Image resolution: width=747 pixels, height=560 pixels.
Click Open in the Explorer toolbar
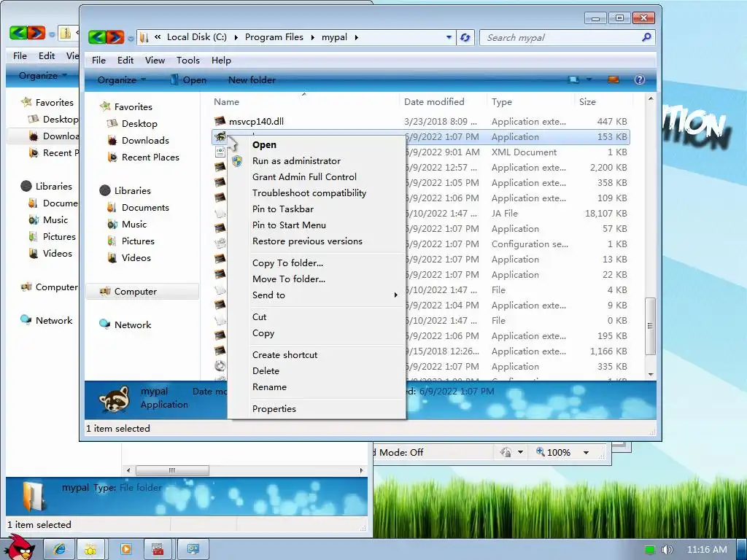(x=189, y=80)
